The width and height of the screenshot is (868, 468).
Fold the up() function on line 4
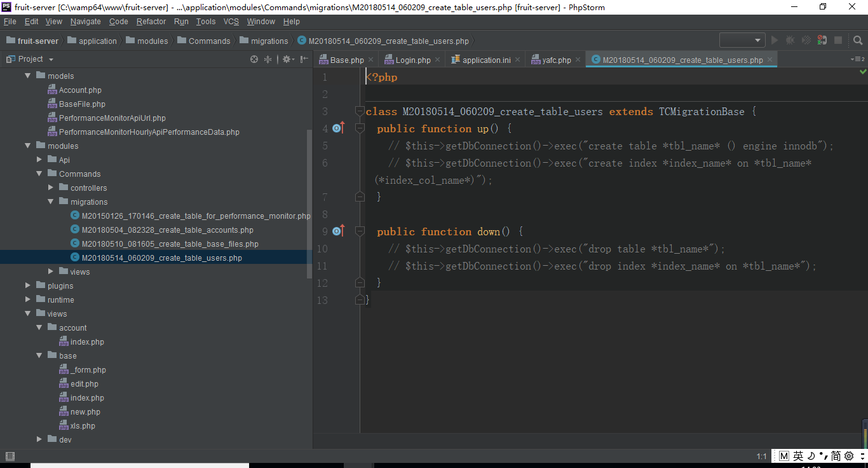pyautogui.click(x=360, y=128)
